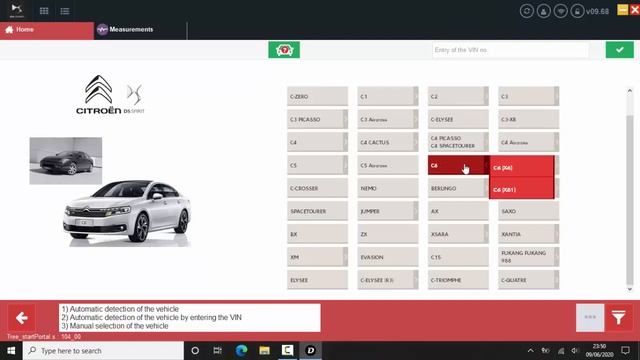This screenshot has width=640, height=360.
Task: Select the EVASION model button
Action: click(388, 257)
